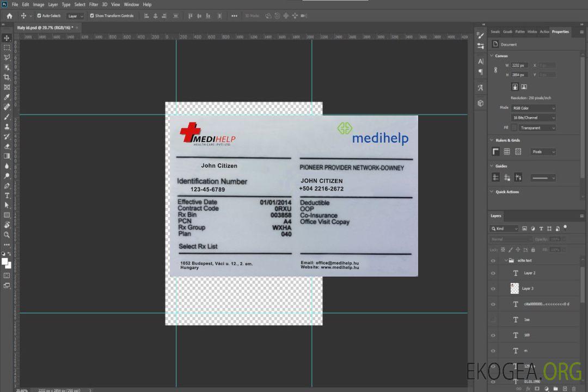Select the Move tool in the toolbox
This screenshot has height=392, width=588.
coord(7,38)
